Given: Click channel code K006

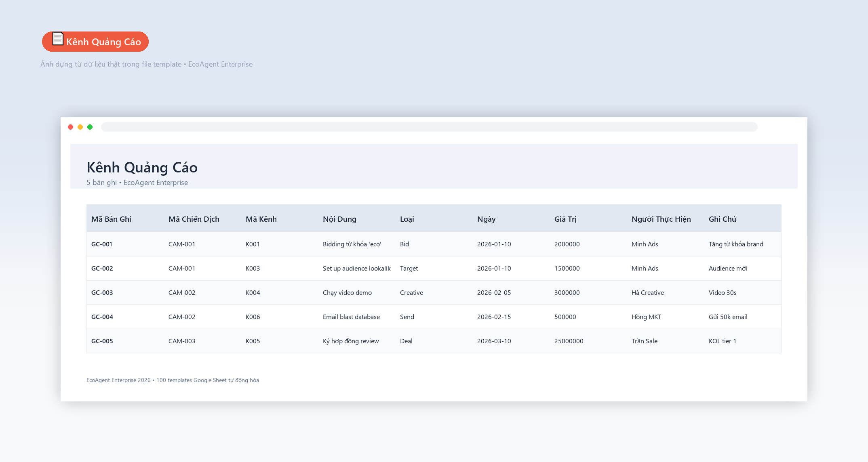Looking at the screenshot, I should coord(253,317).
